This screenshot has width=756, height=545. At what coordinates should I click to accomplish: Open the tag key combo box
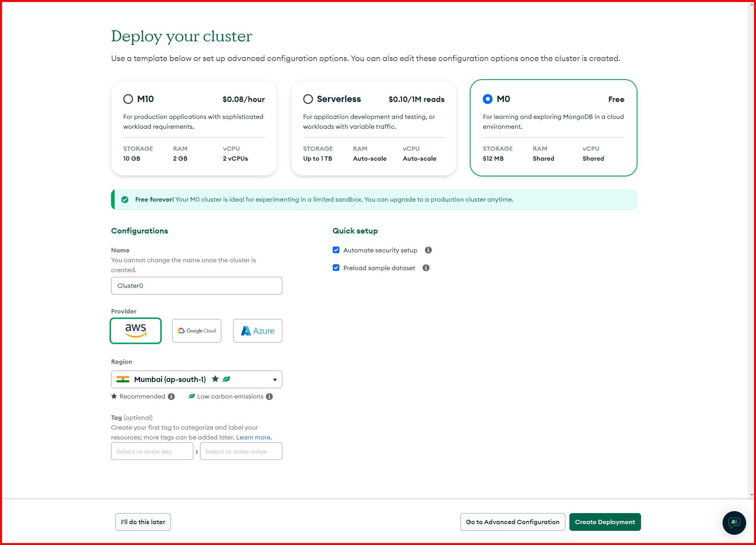click(x=152, y=451)
